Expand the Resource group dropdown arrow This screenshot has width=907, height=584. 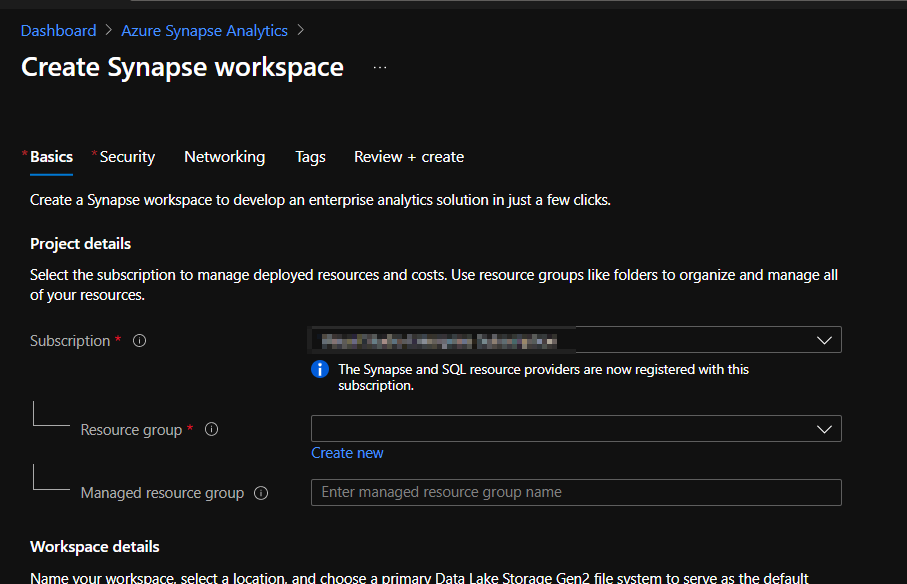(x=824, y=429)
